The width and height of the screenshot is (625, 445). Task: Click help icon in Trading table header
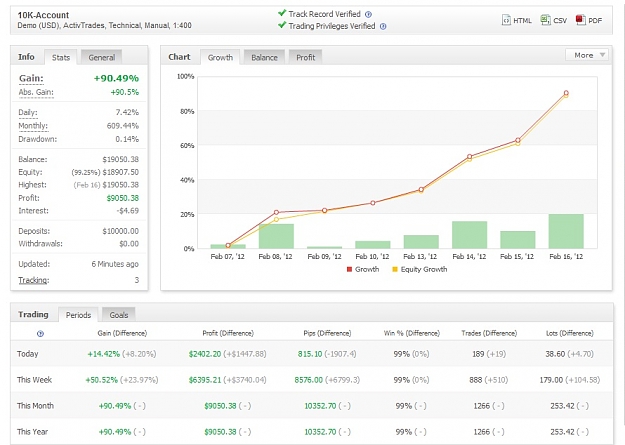pyautogui.click(x=40, y=334)
